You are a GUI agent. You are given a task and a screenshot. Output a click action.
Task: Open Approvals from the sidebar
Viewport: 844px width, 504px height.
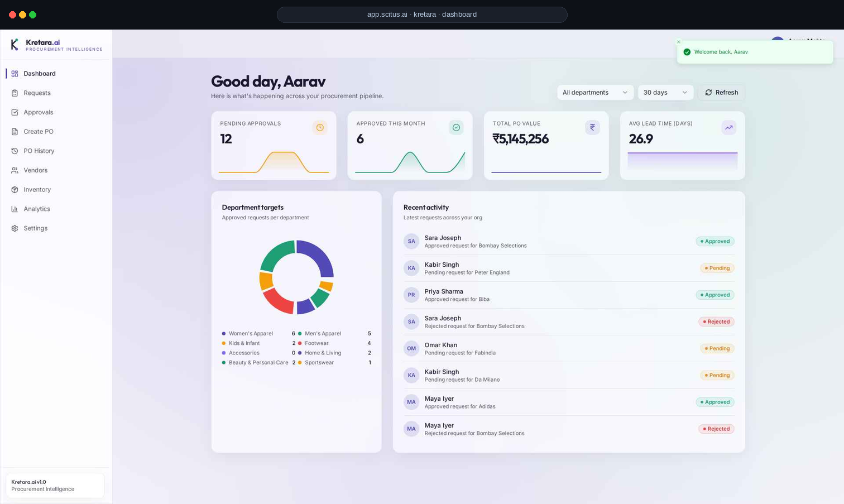[x=56, y=112]
